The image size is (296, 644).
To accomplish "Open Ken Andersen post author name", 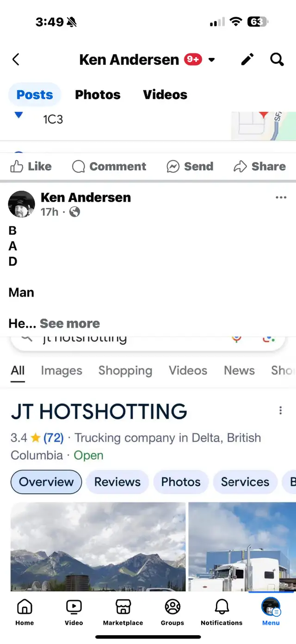I will point(86,197).
